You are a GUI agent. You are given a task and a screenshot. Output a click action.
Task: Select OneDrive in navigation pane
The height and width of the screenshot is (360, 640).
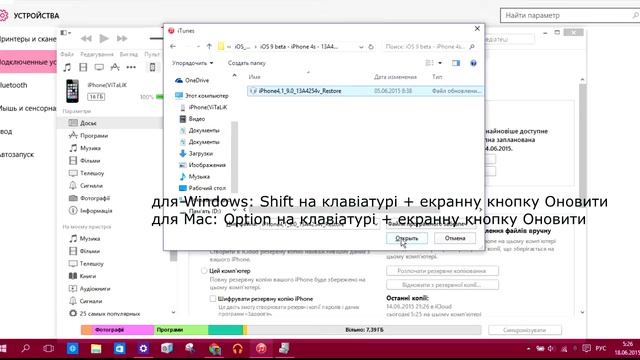192,80
